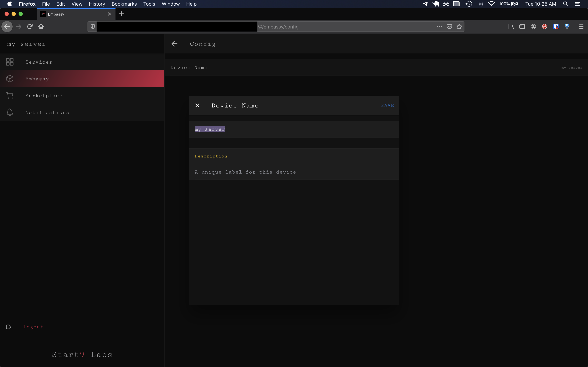
Task: Close the Device Name dialog with X
Action: pyautogui.click(x=197, y=105)
